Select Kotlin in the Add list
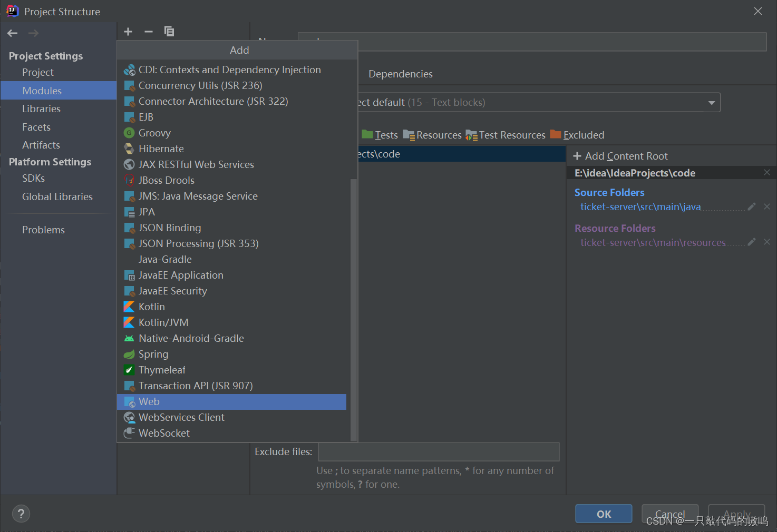Image resolution: width=777 pixels, height=532 pixels. click(231, 307)
